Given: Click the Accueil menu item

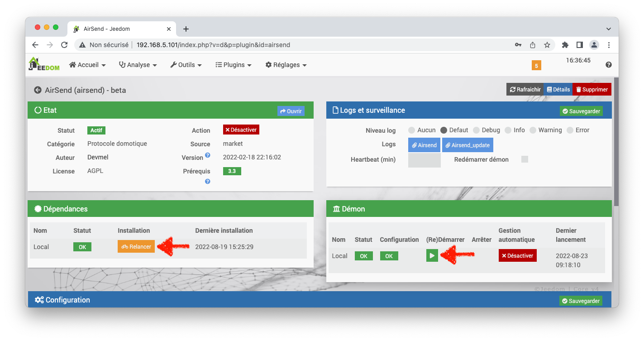Looking at the screenshot, I should [87, 65].
